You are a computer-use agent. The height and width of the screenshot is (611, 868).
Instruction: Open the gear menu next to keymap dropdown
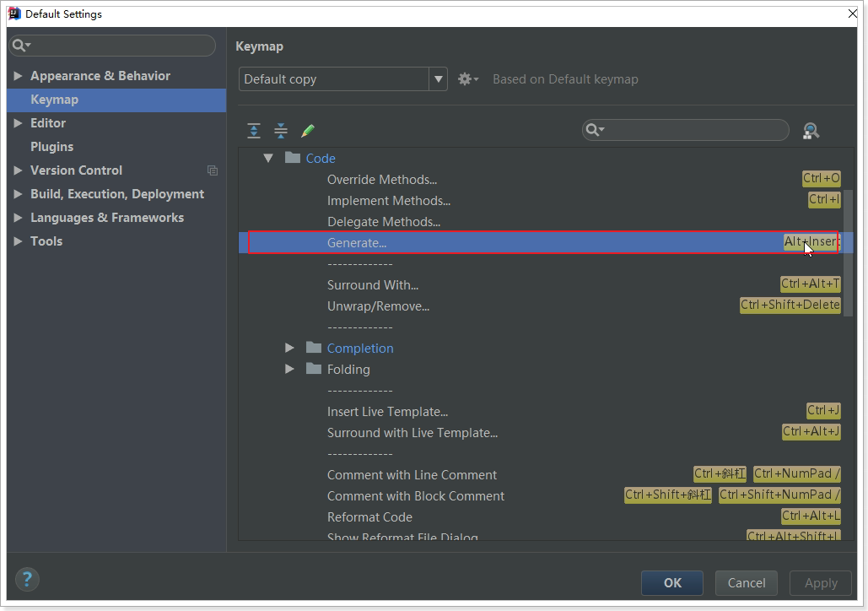[x=467, y=79]
